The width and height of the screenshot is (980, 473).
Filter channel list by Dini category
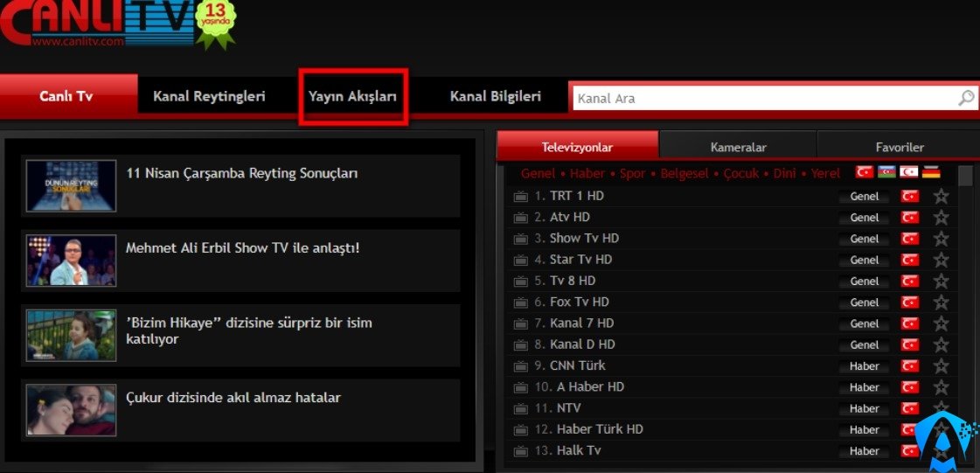[784, 173]
